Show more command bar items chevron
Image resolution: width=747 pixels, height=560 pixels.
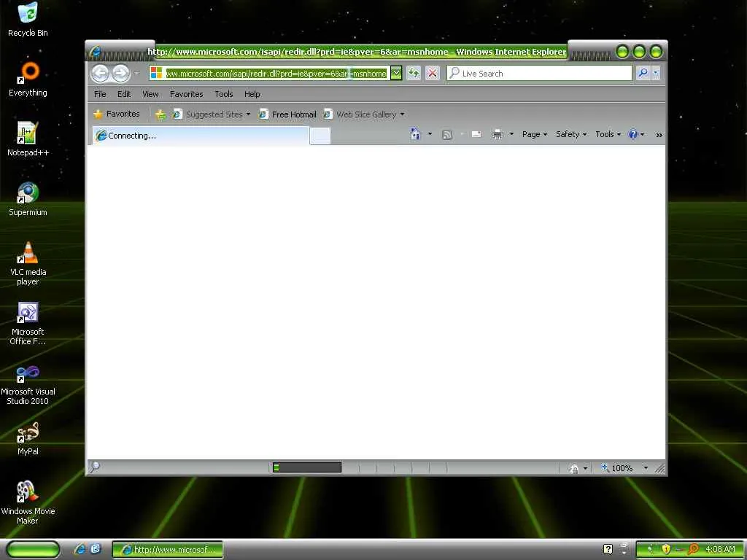pyautogui.click(x=659, y=135)
